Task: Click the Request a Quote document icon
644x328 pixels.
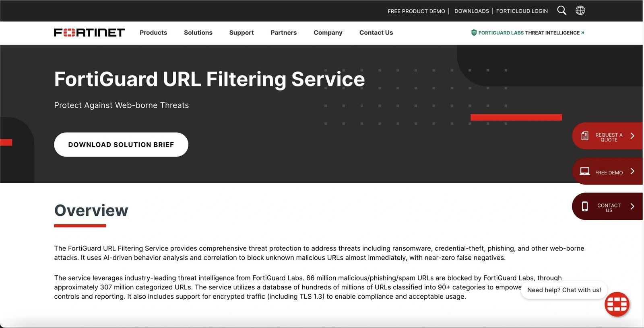Action: pyautogui.click(x=585, y=136)
